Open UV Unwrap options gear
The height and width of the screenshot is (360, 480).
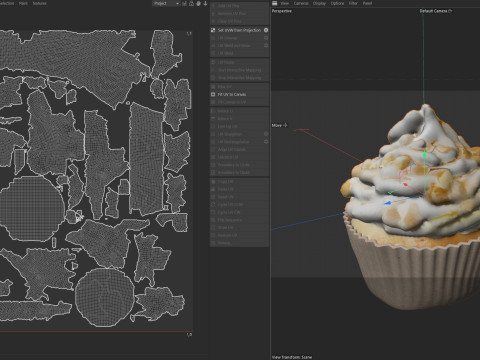click(x=266, y=38)
